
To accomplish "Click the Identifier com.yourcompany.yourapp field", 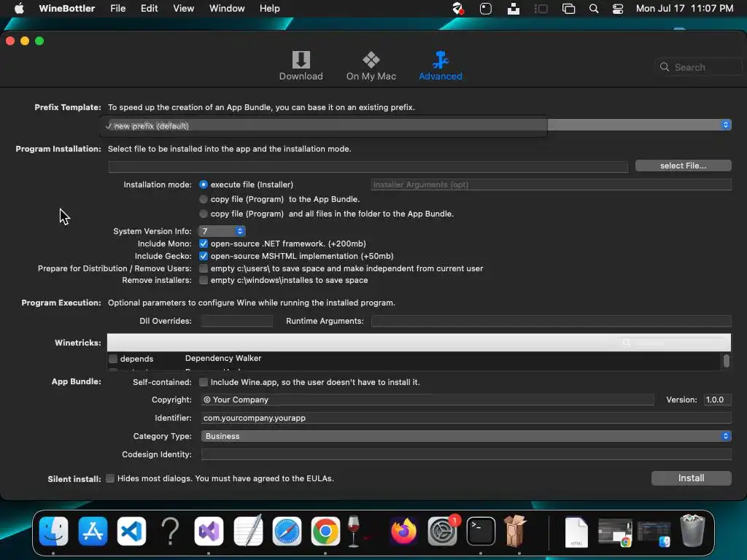I will 466,418.
